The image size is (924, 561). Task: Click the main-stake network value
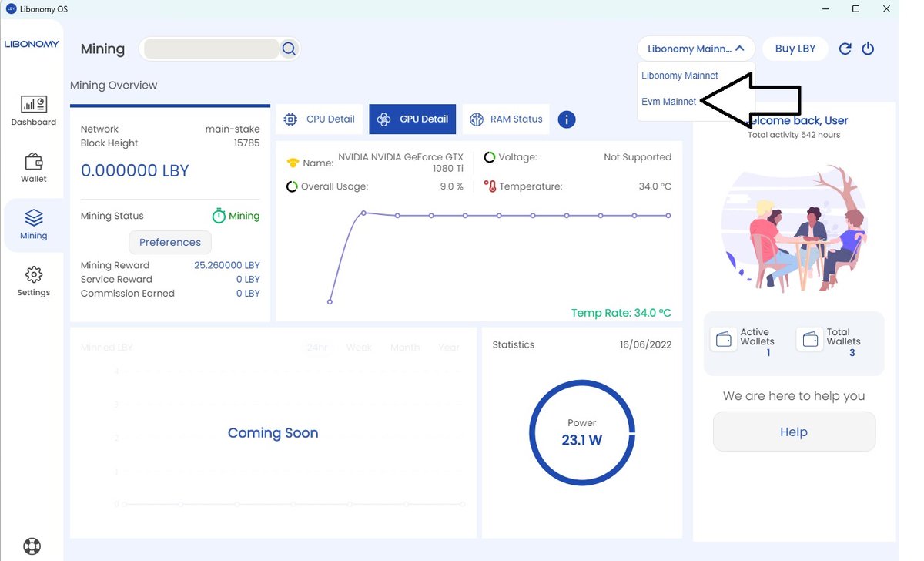(233, 129)
